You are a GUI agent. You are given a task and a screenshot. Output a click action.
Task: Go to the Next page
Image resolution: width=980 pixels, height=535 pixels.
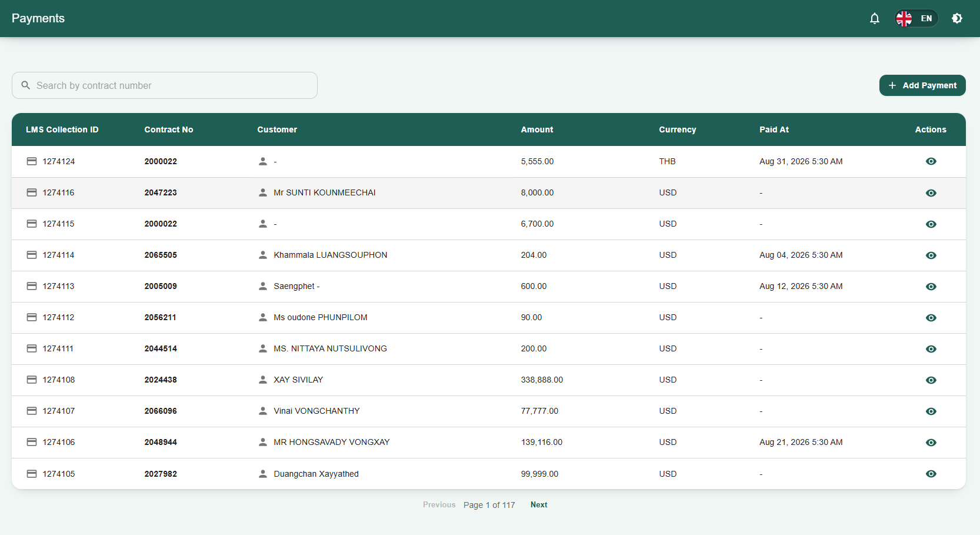point(539,504)
